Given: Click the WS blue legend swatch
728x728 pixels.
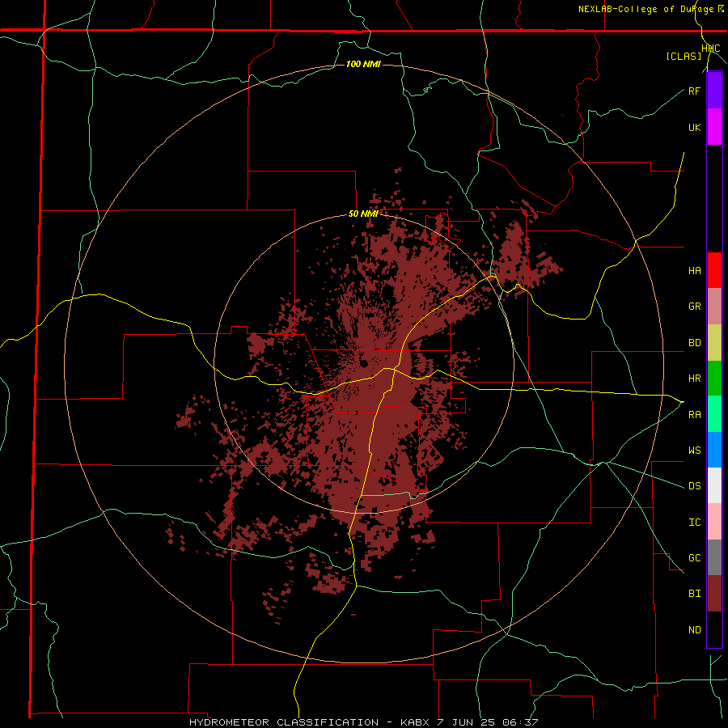Looking at the screenshot, I should pos(714,450).
